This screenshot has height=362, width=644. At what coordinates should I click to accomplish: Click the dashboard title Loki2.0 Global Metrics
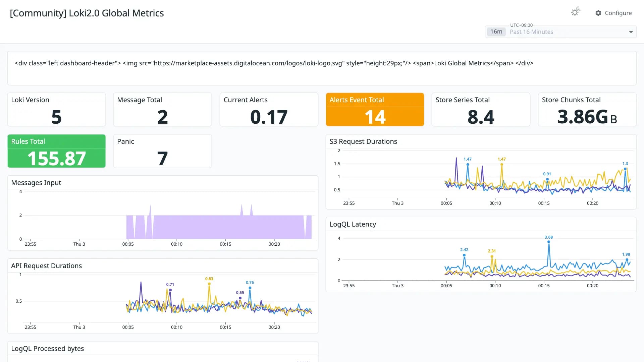(x=87, y=13)
